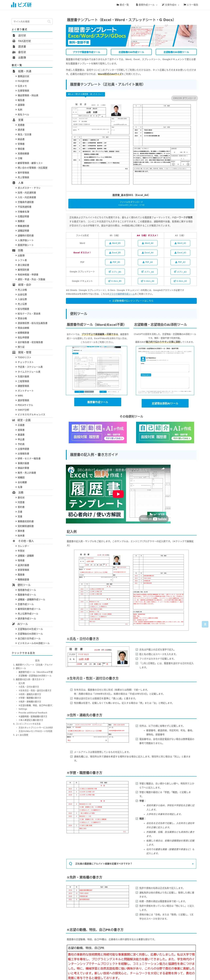210x980 pixels.
Task: Select the 営業 category heading
Action: tap(21, 120)
